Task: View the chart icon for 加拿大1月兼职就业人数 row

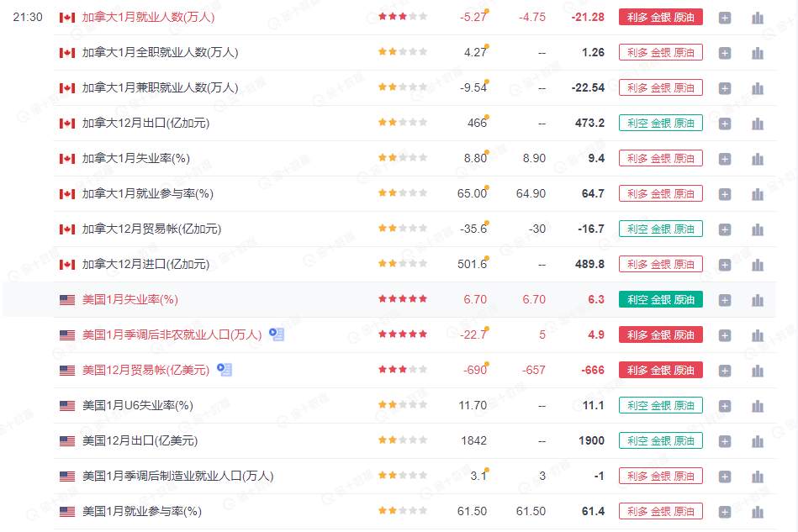Action: [758, 88]
